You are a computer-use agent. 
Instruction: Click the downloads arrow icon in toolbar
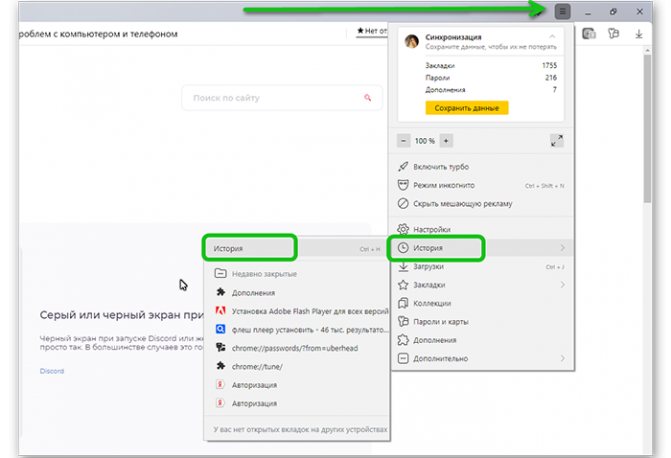click(x=638, y=34)
